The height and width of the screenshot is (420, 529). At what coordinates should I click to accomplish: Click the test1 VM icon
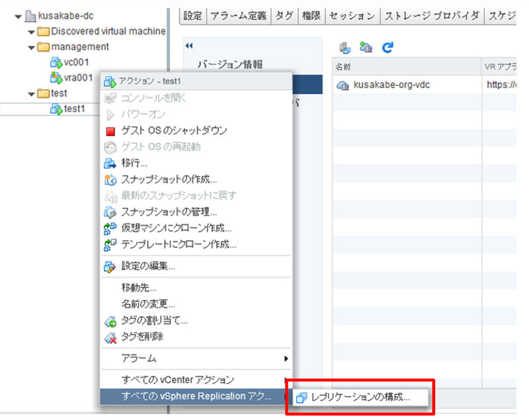click(x=56, y=109)
